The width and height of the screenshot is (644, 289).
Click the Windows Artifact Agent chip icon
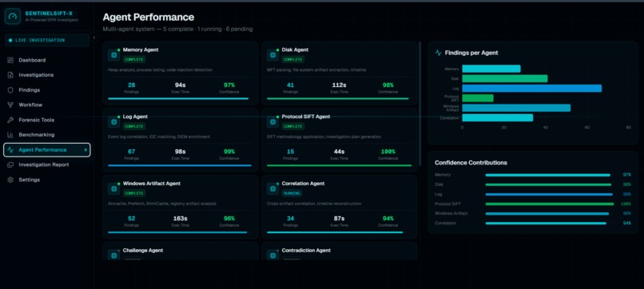click(113, 189)
